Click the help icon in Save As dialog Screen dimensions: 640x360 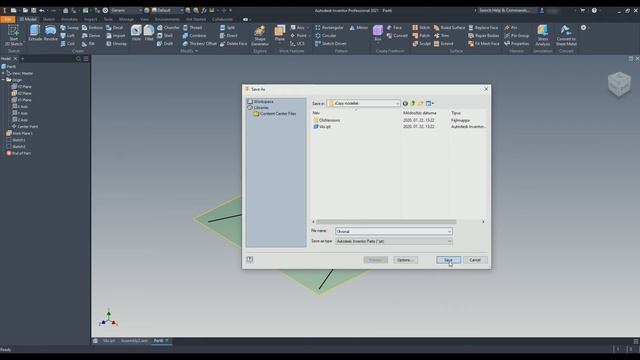tap(250, 260)
